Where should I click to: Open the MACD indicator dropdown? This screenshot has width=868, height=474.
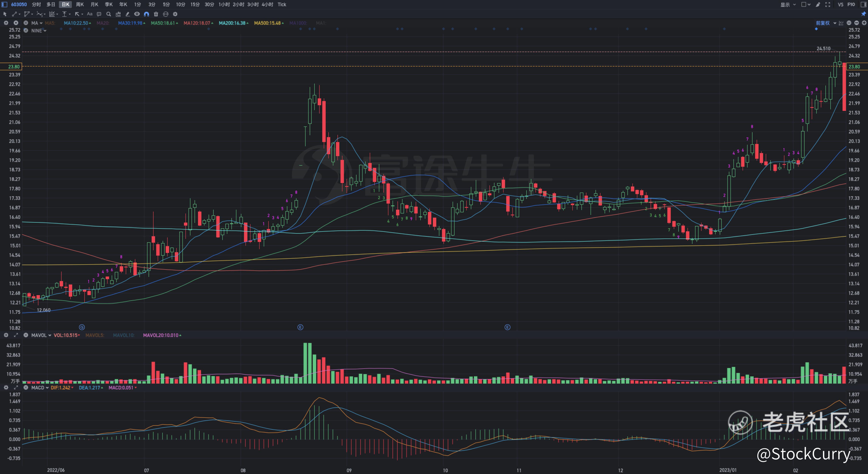pos(40,388)
